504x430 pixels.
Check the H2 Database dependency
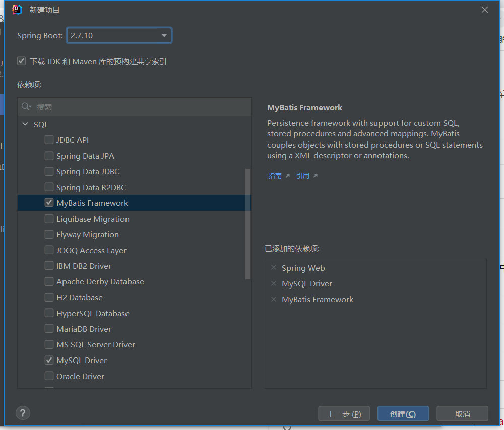point(49,297)
